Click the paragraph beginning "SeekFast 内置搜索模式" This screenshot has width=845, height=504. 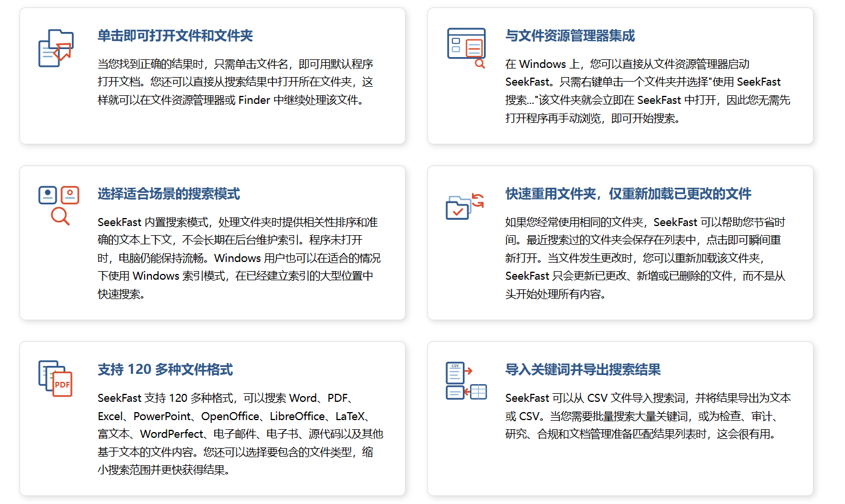pos(239,258)
